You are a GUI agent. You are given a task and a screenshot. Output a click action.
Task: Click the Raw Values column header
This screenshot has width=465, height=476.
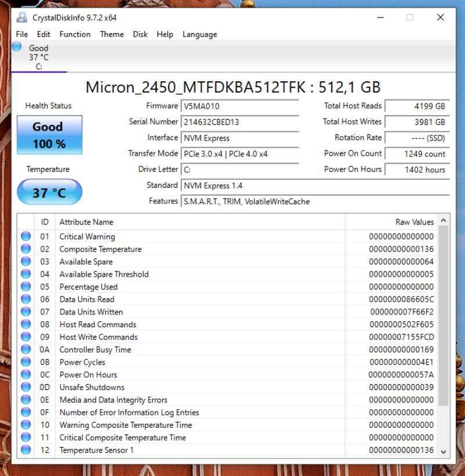(391, 222)
